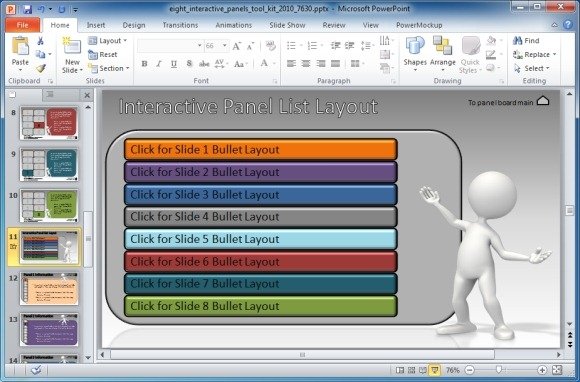Switch to the PowerMockup tab
This screenshot has width=580, height=382.
(x=419, y=25)
